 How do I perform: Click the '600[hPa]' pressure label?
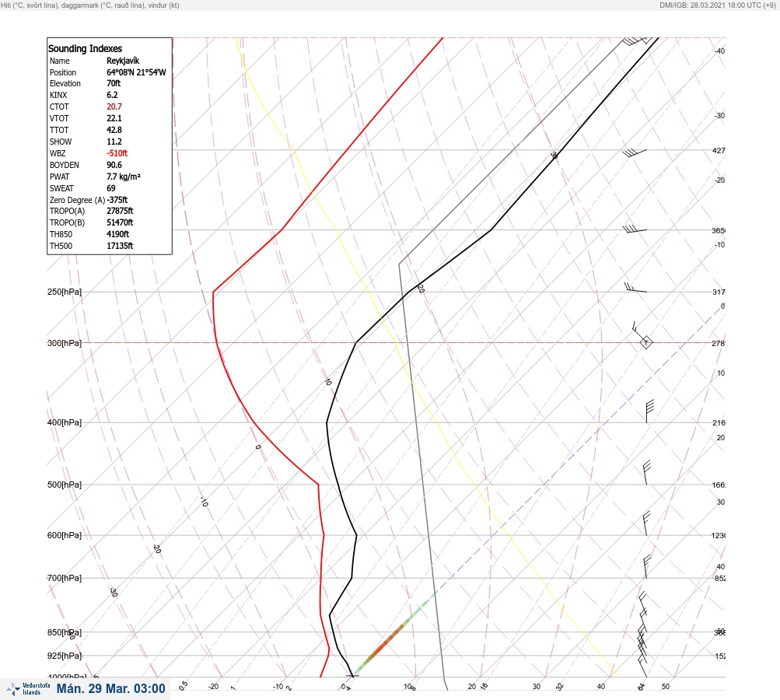[x=65, y=535]
